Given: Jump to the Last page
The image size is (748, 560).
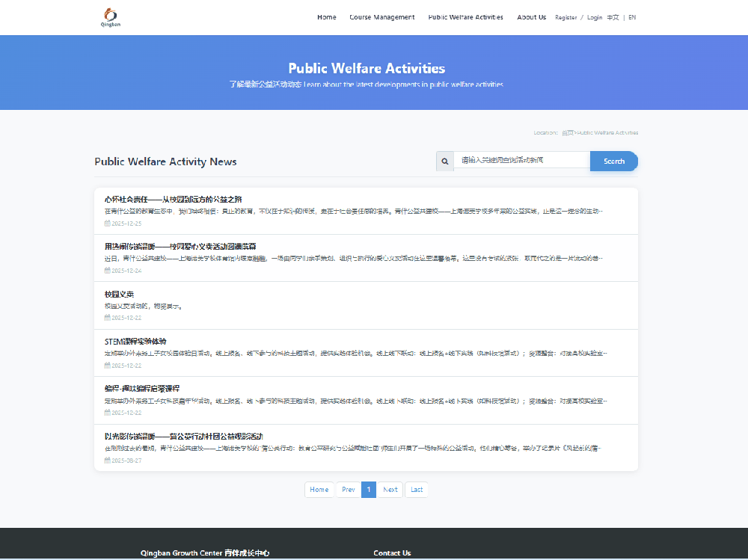Looking at the screenshot, I should point(417,490).
